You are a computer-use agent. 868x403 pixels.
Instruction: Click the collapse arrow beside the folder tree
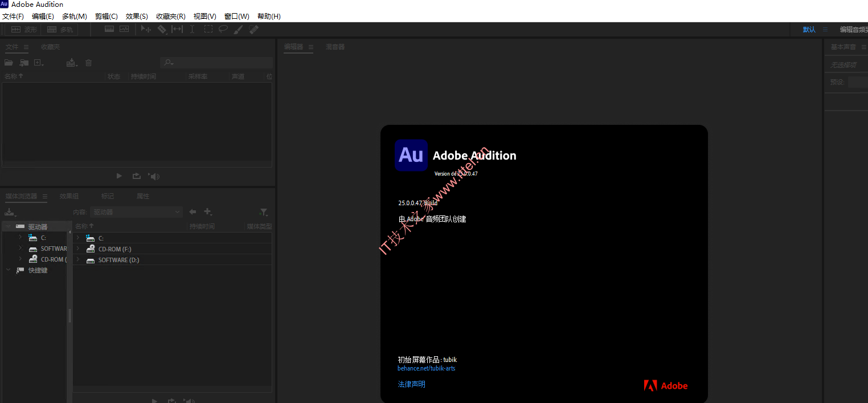[70, 233]
